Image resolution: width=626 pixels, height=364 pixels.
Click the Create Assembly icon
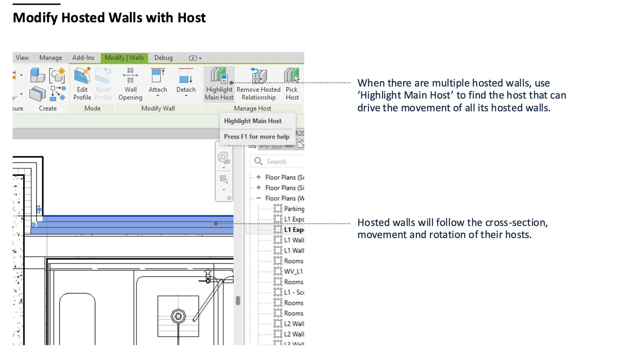click(x=37, y=94)
